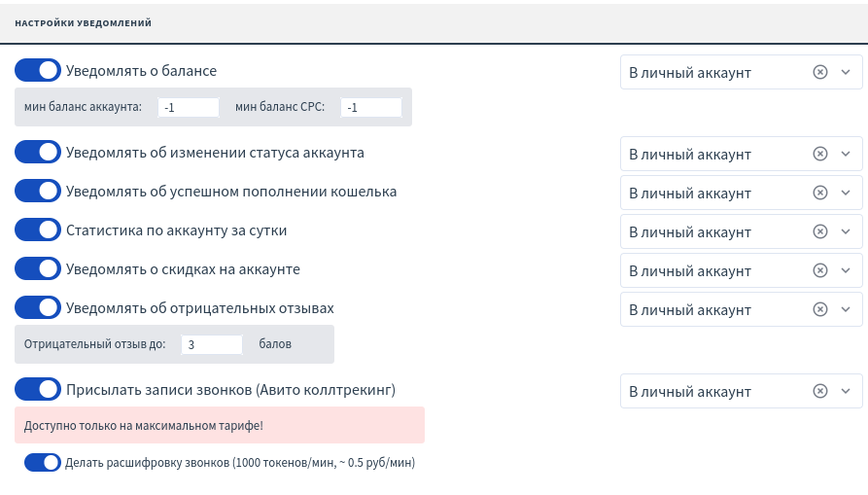Clear account selection for discount notifications

coord(819,270)
